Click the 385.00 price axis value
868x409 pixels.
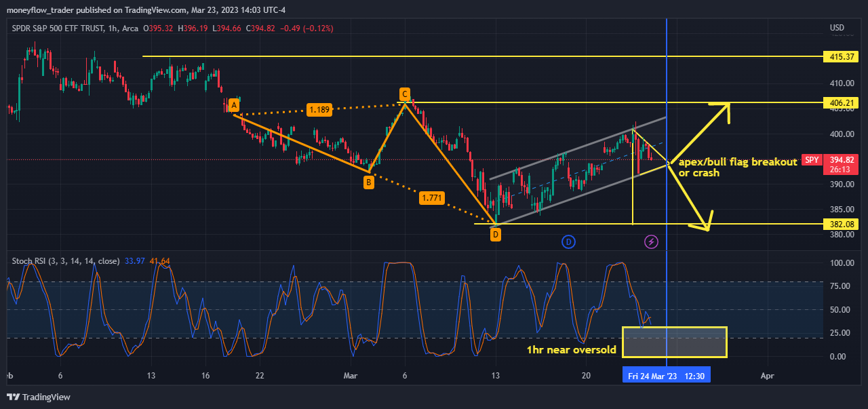(842, 209)
